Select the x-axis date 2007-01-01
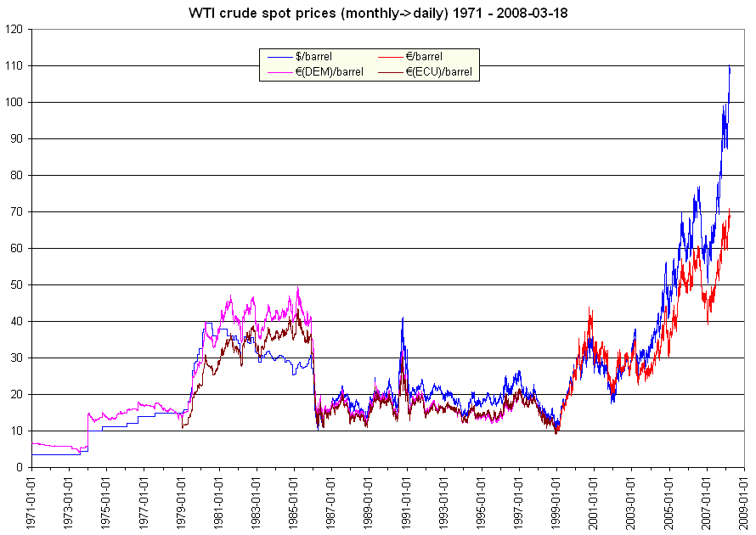Image resolution: width=756 pixels, height=535 pixels. [707, 502]
